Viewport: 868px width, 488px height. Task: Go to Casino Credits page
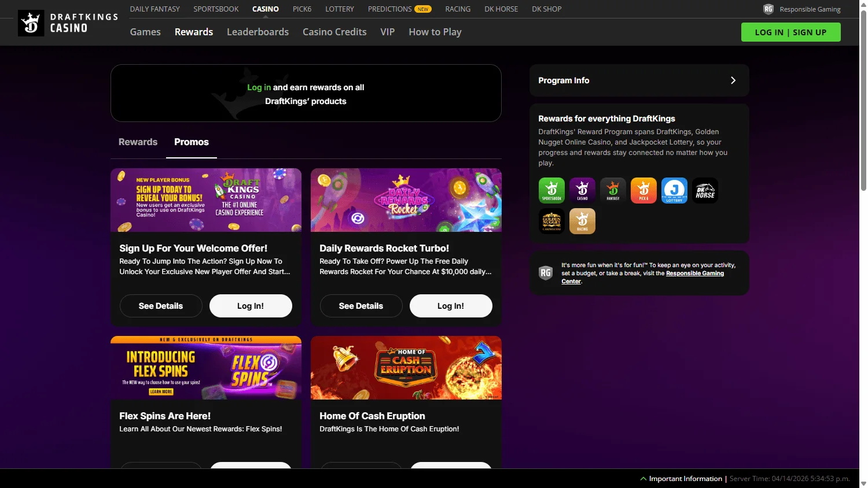[334, 32]
